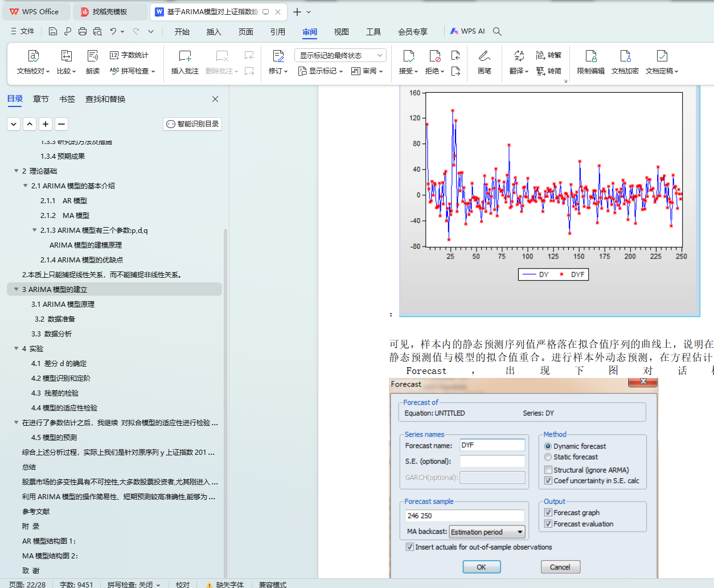Collapse the '2.1.3 ARIMA模型有三个参数' node
The height and width of the screenshot is (588, 714).
[x=34, y=230]
